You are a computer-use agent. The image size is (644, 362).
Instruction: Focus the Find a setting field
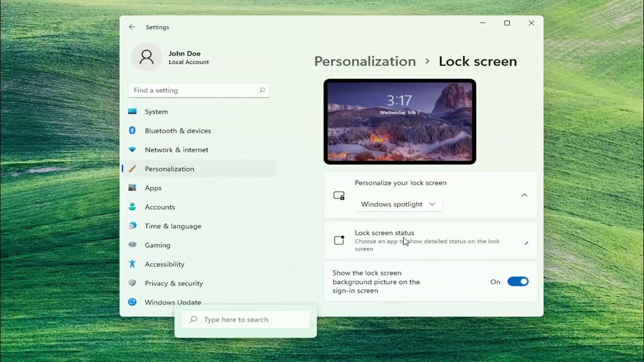click(199, 90)
